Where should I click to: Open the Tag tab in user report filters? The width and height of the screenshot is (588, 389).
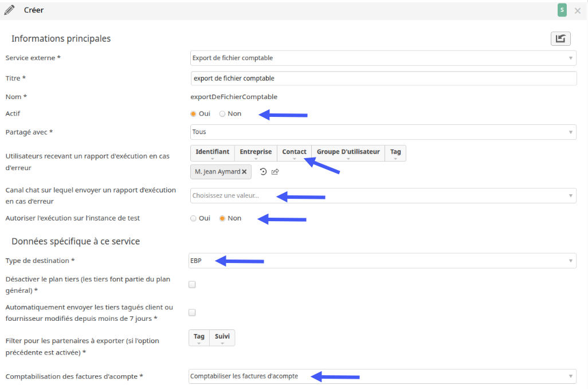[x=395, y=153]
